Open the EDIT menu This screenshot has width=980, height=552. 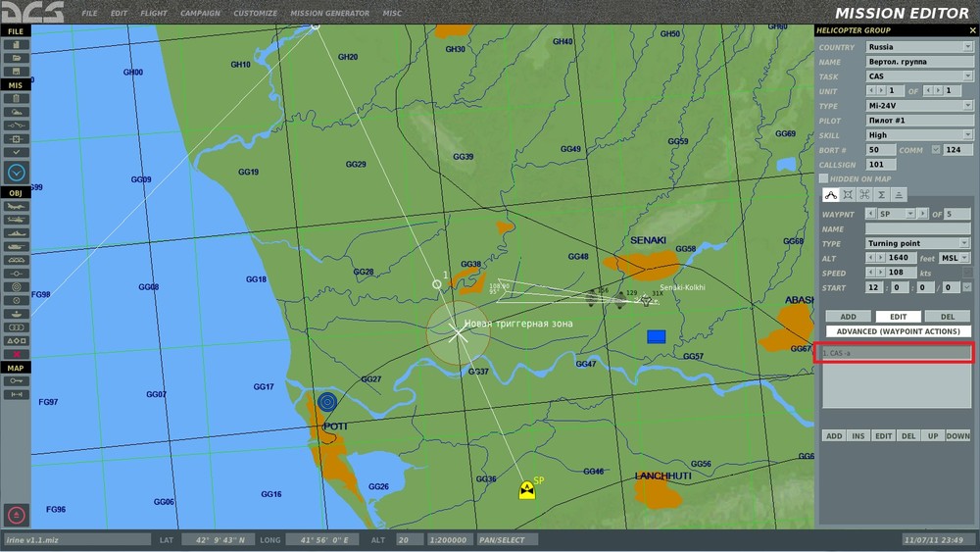point(119,13)
